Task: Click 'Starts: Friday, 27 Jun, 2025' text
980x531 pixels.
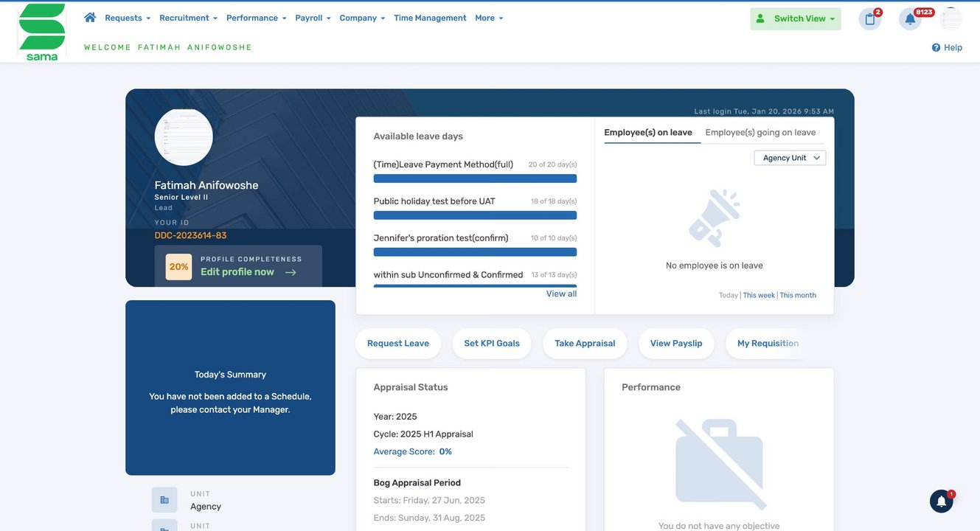Action: (x=429, y=501)
